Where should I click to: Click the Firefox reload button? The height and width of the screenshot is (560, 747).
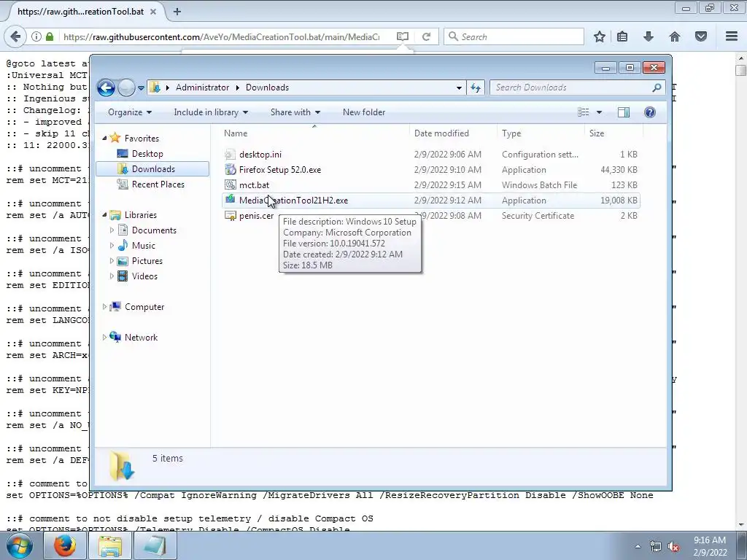pos(426,36)
